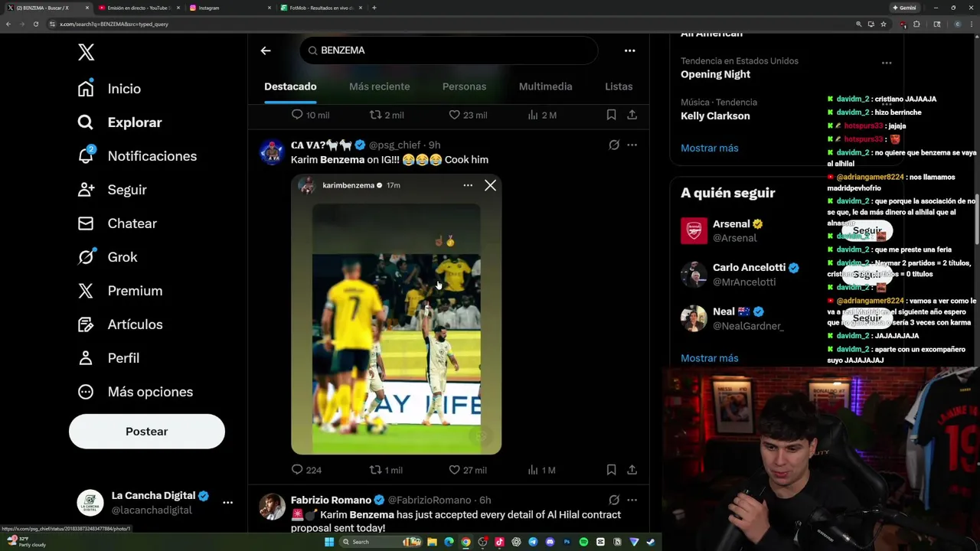Click Grok icon on psg_chief post

pyautogui.click(x=614, y=145)
